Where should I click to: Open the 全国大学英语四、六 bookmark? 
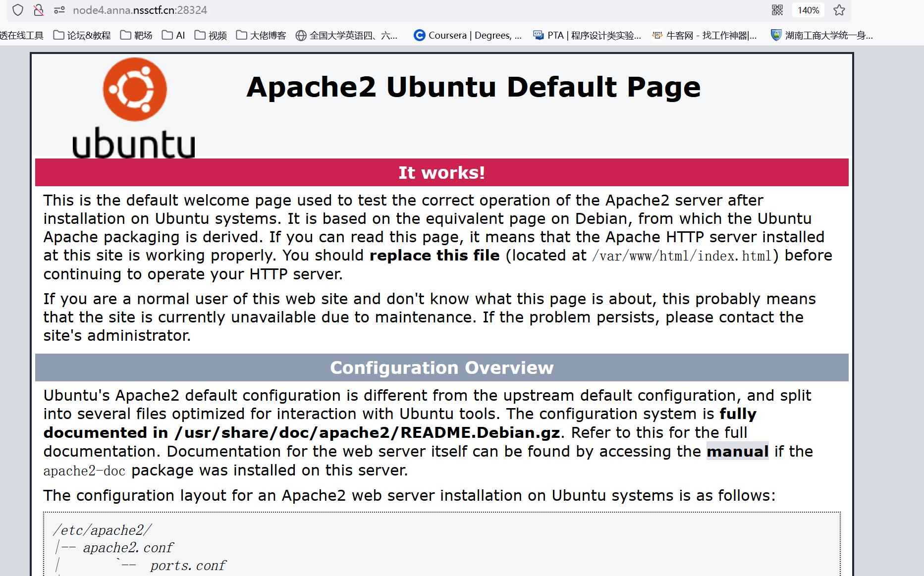[x=346, y=35]
